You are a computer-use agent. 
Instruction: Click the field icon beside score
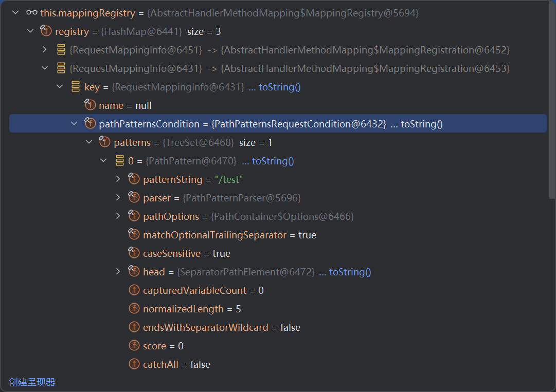pos(134,346)
